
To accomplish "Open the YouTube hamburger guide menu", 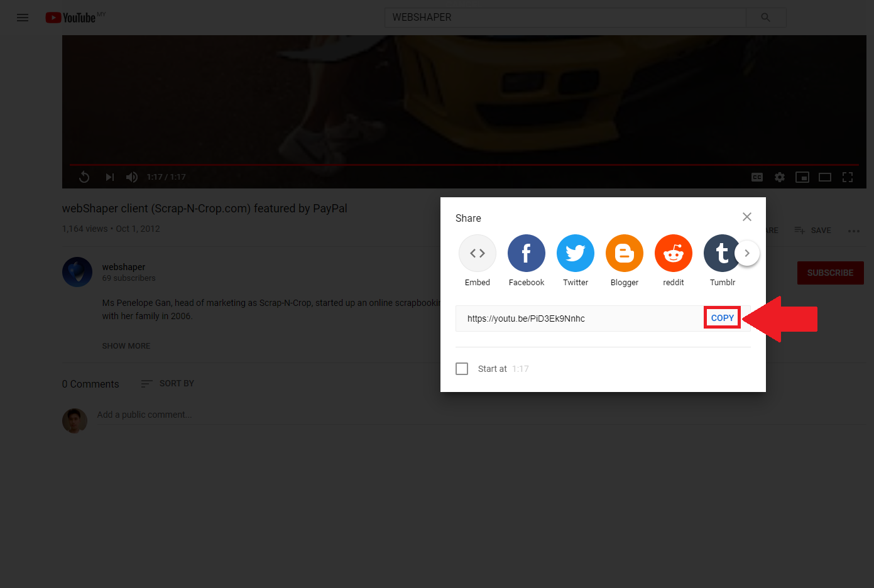I will [23, 18].
